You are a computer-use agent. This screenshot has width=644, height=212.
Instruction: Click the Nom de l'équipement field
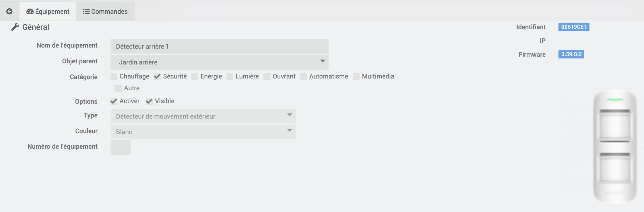pyautogui.click(x=220, y=46)
